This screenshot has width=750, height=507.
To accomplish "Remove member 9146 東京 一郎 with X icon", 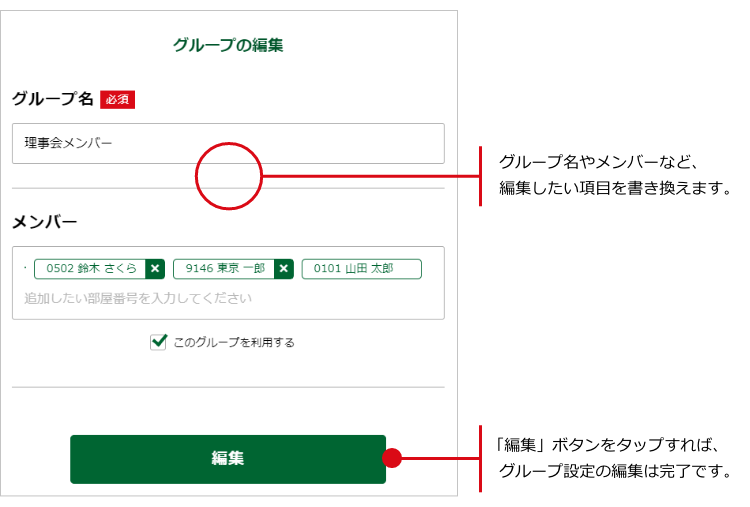I will click(x=284, y=269).
